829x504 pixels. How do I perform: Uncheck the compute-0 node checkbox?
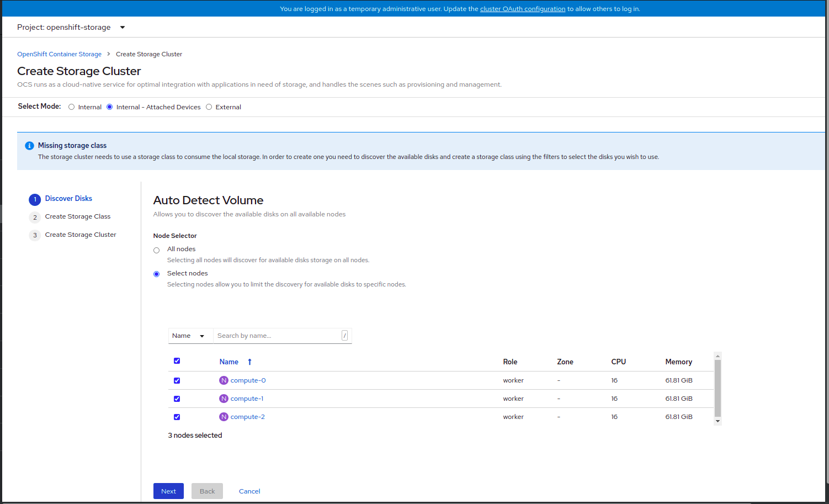click(177, 380)
